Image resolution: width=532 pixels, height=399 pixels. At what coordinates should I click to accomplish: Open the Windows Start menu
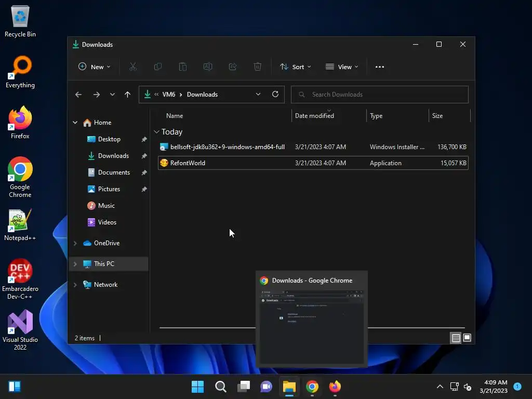197,387
